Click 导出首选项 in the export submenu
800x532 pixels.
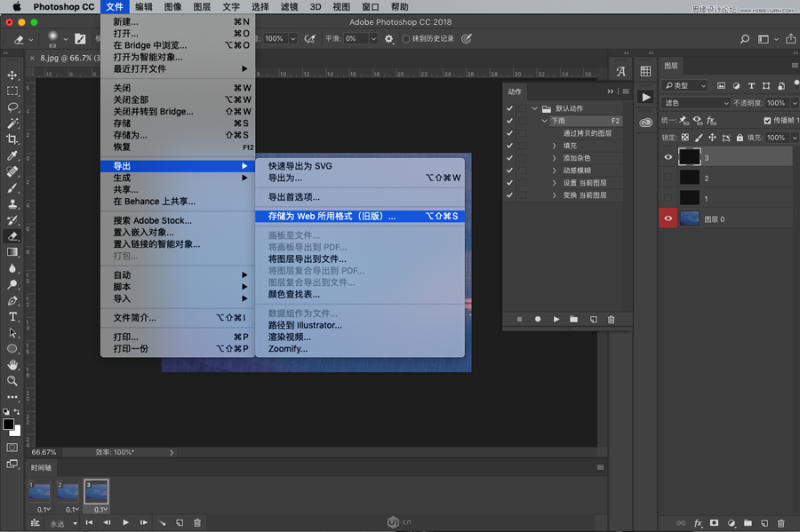[x=293, y=197]
